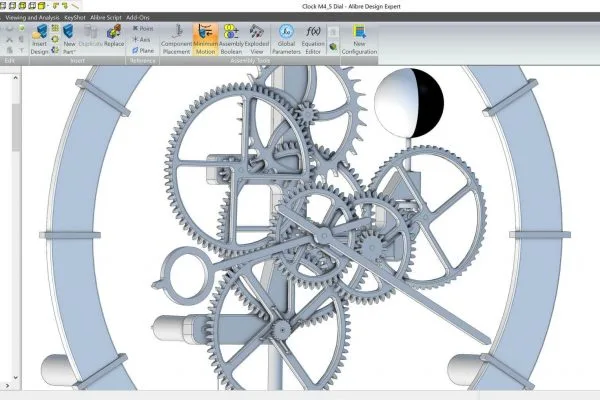Image resolution: width=600 pixels, height=400 pixels.
Task: Click the green sphere icon in Edit group
Action: click(21, 28)
